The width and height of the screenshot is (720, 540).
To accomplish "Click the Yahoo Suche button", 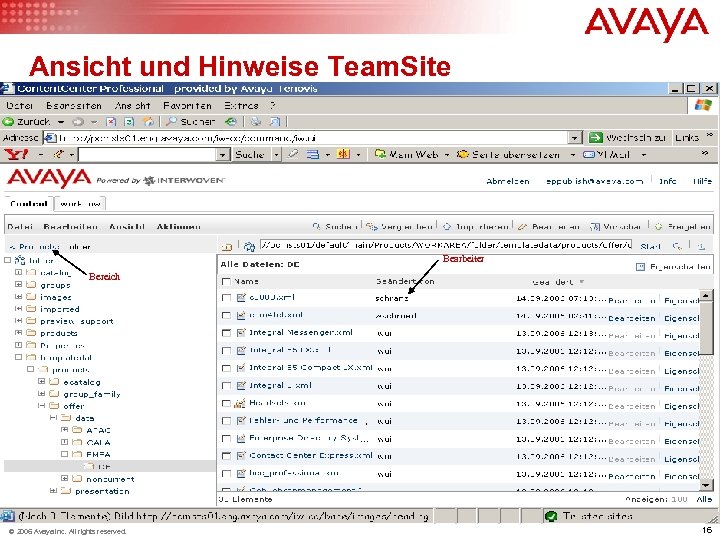I will coord(250,155).
